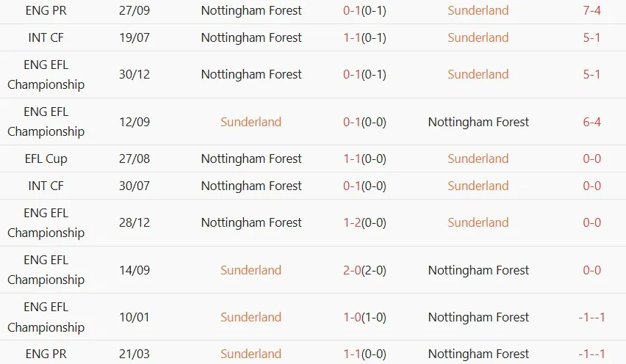Viewport: 626px width, 364px height.
Task: Select the 5-1 value in the 30/12 row
Action: [x=591, y=74]
